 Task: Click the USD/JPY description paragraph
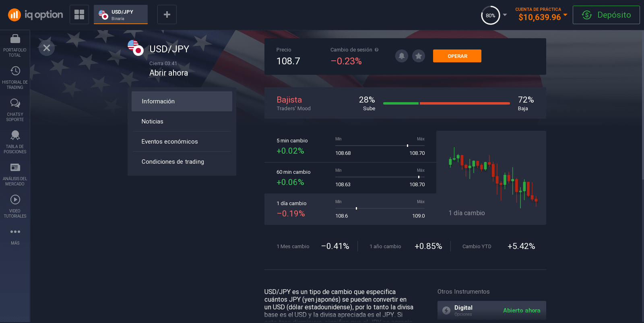pyautogui.click(x=339, y=305)
